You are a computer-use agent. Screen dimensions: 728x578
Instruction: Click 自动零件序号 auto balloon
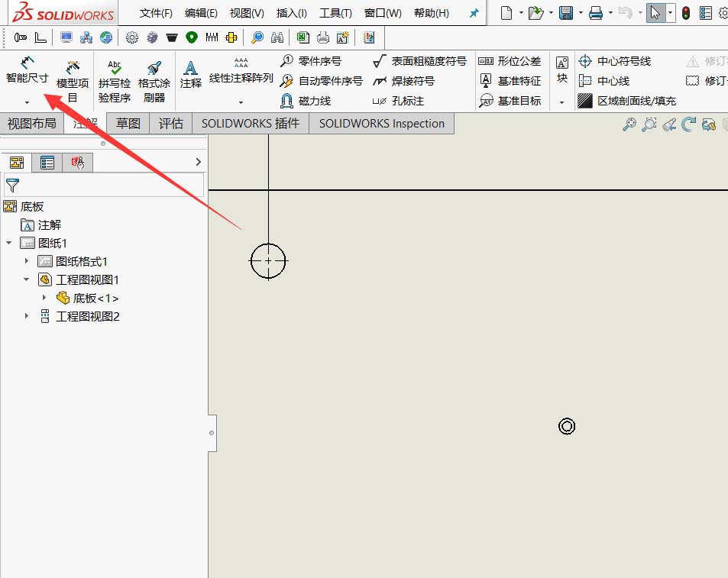coord(322,81)
